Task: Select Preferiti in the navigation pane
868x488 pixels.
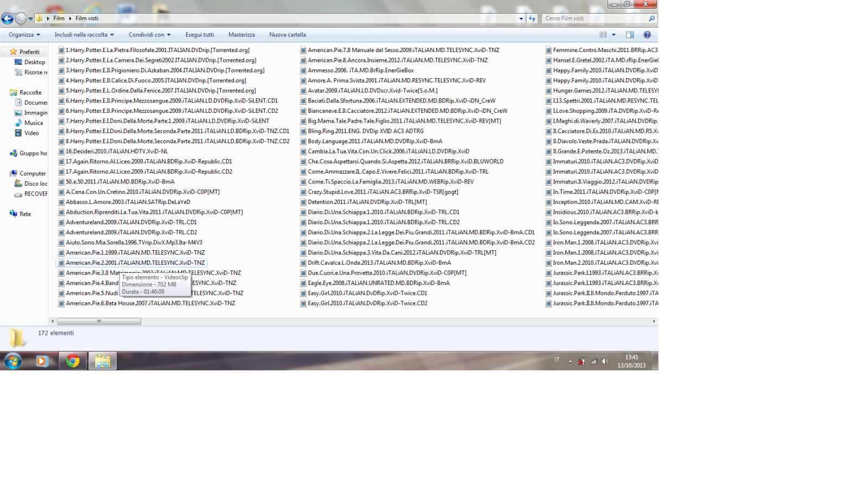Action: (x=29, y=52)
